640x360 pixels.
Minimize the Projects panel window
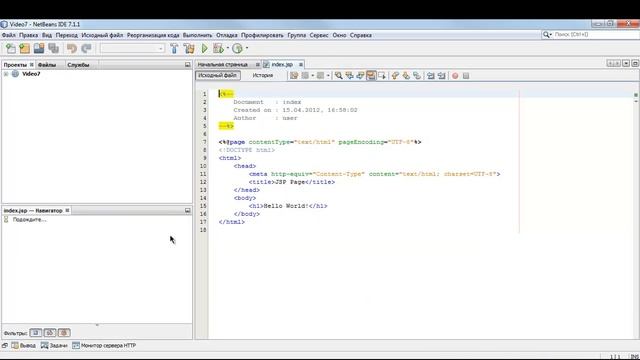click(187, 64)
